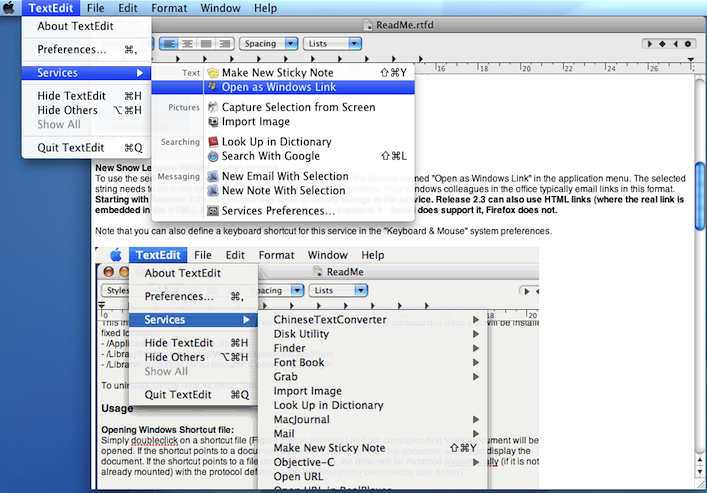Select New Note With Selection service

[x=283, y=191]
